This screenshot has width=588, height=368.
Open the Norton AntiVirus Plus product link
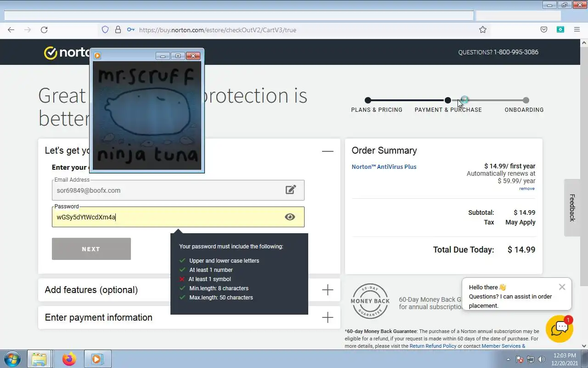click(x=384, y=167)
